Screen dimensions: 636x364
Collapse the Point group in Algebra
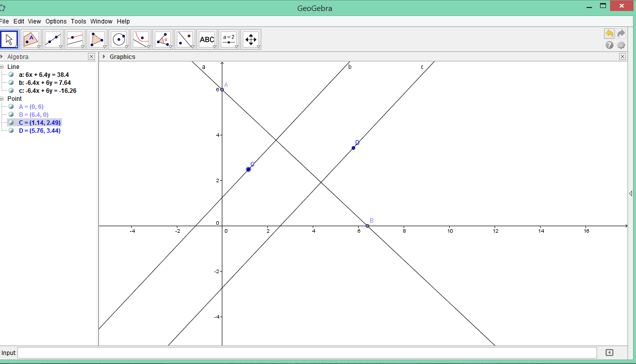click(x=2, y=98)
